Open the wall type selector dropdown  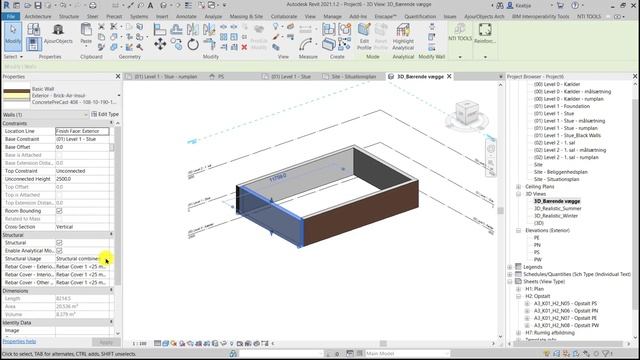pos(119,95)
